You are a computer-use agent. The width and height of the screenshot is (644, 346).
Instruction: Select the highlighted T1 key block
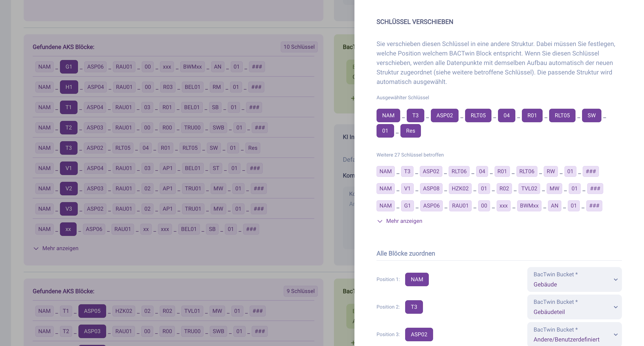[69, 107]
